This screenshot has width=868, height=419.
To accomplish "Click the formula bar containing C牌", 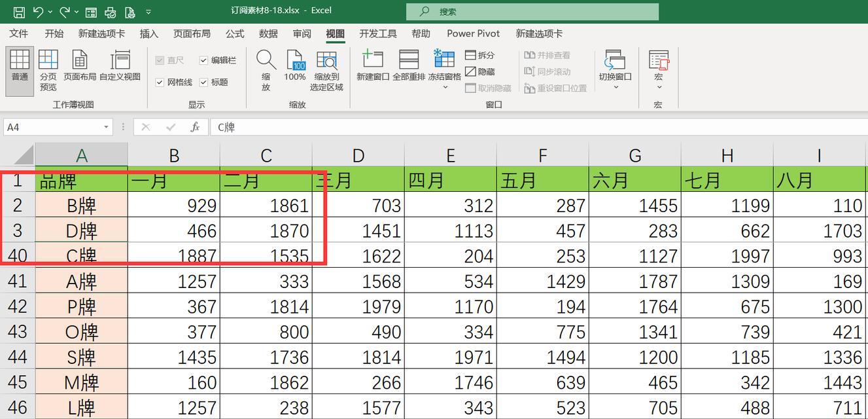I will tap(539, 127).
